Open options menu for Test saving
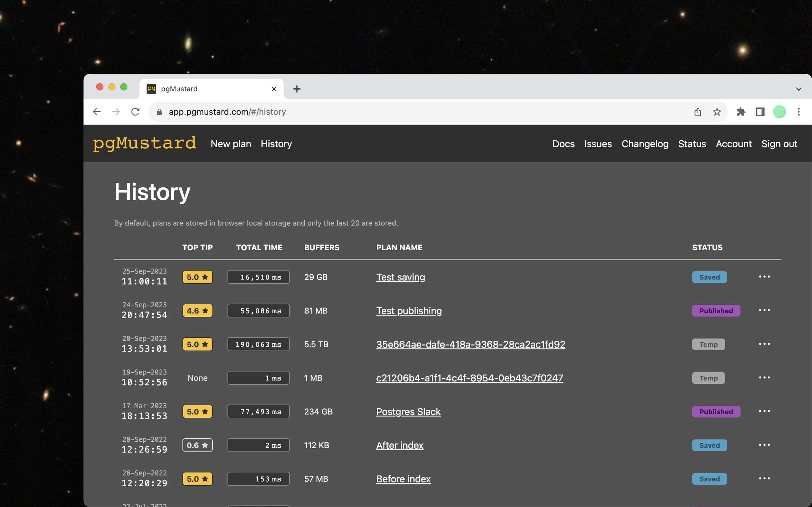 click(x=764, y=277)
